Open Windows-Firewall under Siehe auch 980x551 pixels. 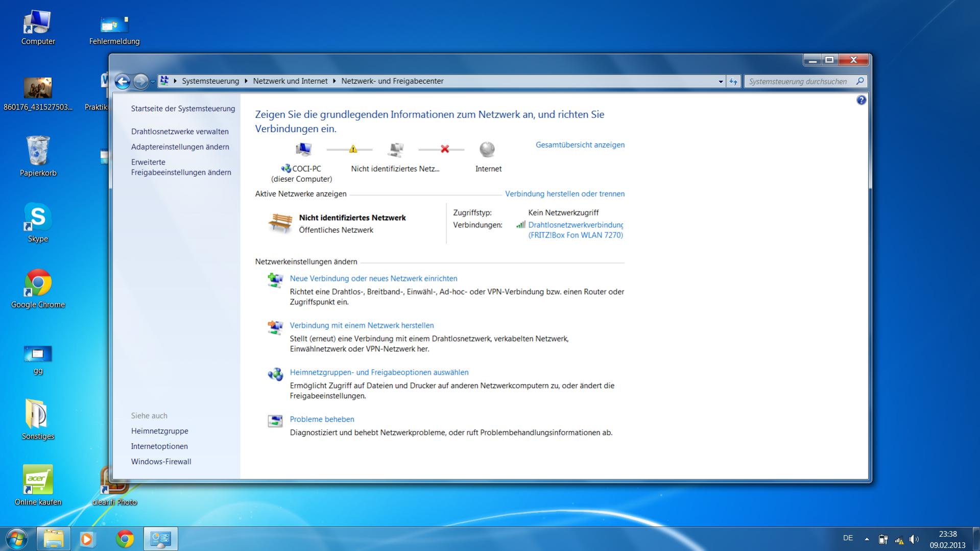coord(161,462)
